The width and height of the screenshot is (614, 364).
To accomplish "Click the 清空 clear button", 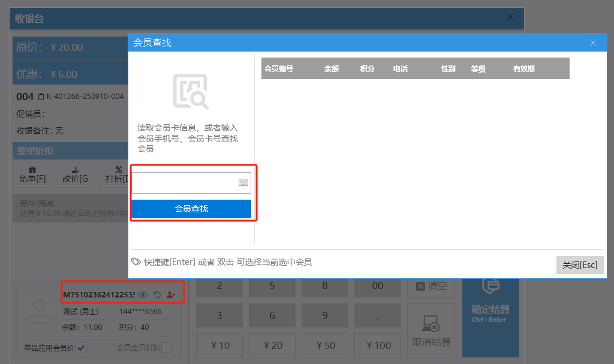I will [431, 286].
